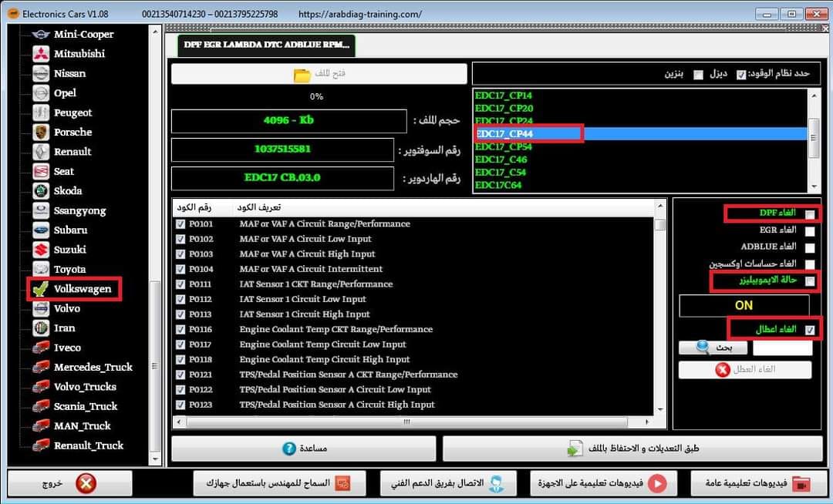Enable the oxygen sensors removal checkbox

(x=810, y=264)
